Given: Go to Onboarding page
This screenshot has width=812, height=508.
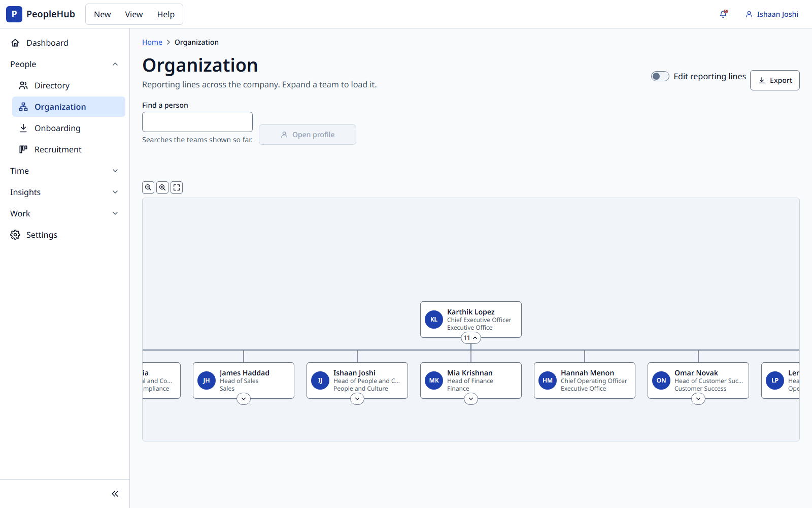Looking at the screenshot, I should (69, 128).
